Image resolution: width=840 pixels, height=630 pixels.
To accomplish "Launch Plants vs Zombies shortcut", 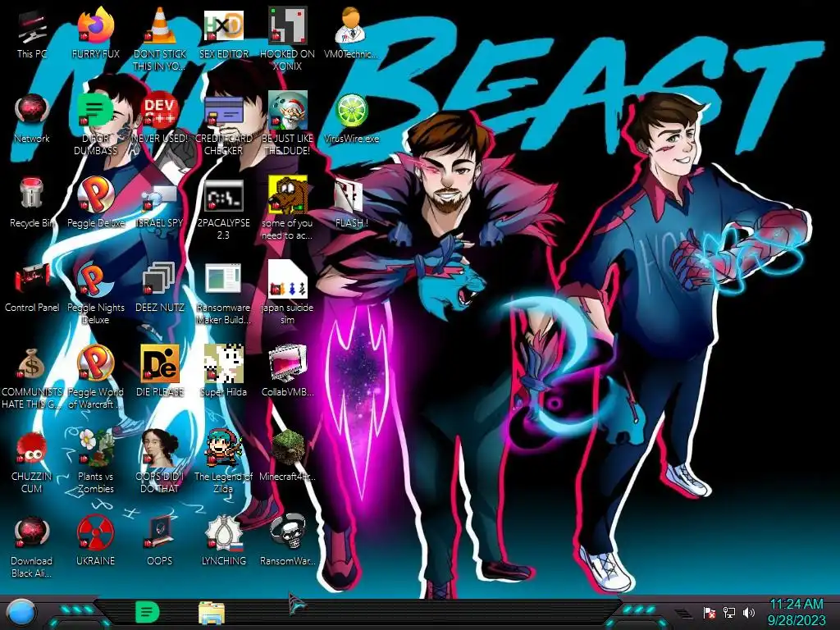I will (x=95, y=463).
